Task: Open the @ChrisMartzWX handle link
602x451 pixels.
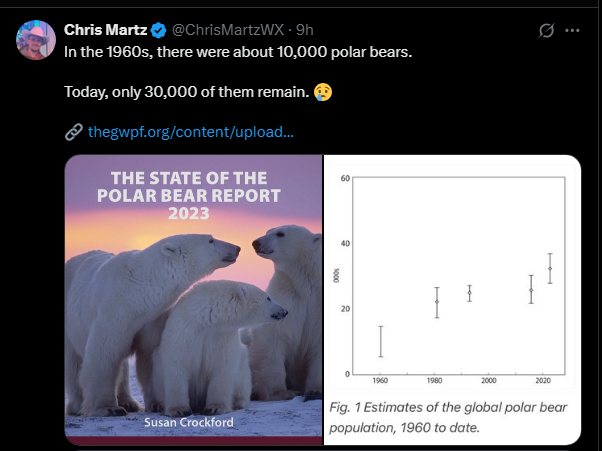Action: pos(228,30)
